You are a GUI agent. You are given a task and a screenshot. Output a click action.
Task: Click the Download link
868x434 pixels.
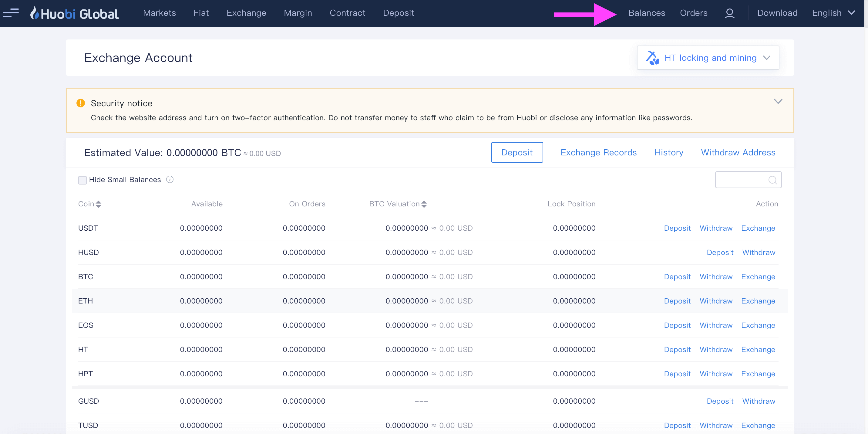777,13
